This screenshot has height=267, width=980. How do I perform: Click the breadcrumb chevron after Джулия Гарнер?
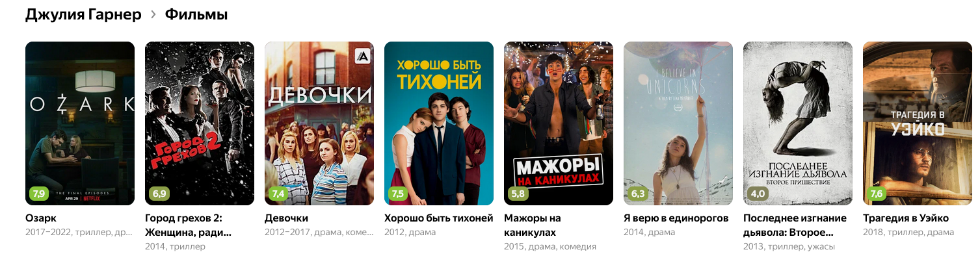(153, 14)
